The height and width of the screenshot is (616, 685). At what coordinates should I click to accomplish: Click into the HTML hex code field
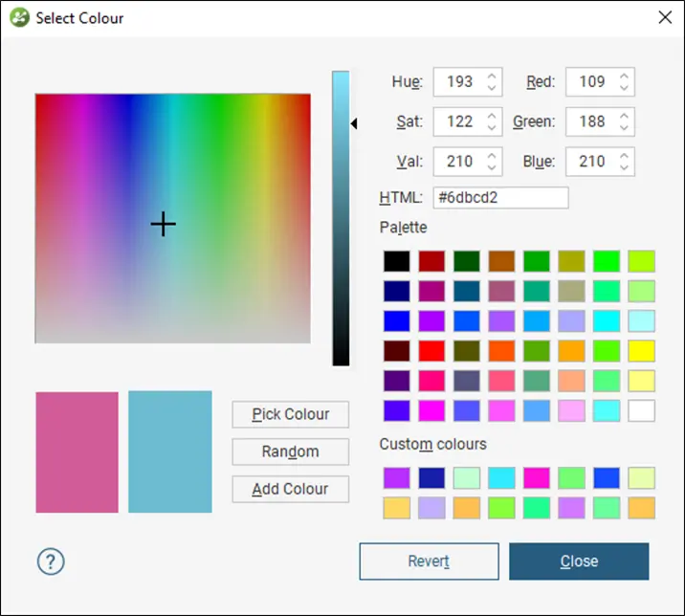(x=500, y=197)
